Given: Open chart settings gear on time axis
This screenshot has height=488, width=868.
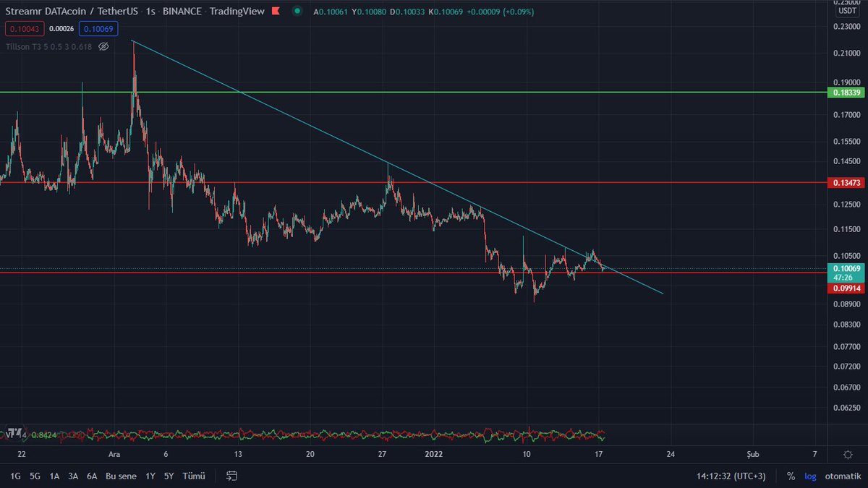Looking at the screenshot, I should pos(847,454).
